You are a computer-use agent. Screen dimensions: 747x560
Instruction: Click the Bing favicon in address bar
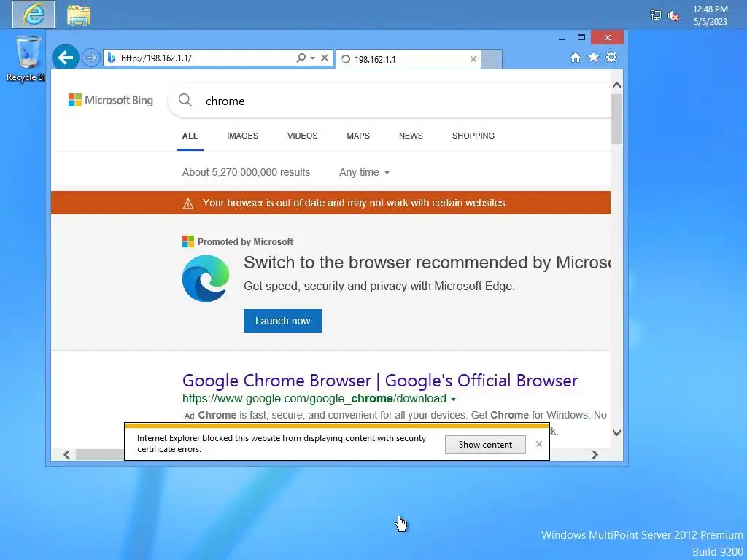112,58
